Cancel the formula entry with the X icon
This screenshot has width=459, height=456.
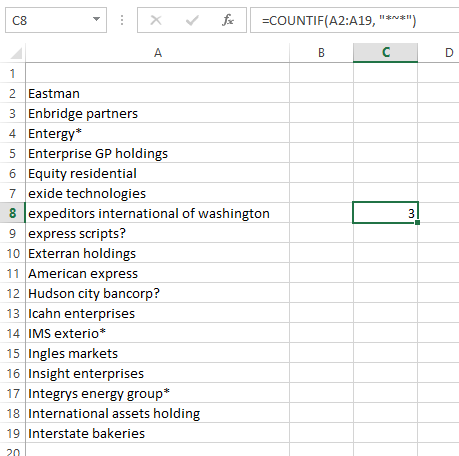point(156,20)
